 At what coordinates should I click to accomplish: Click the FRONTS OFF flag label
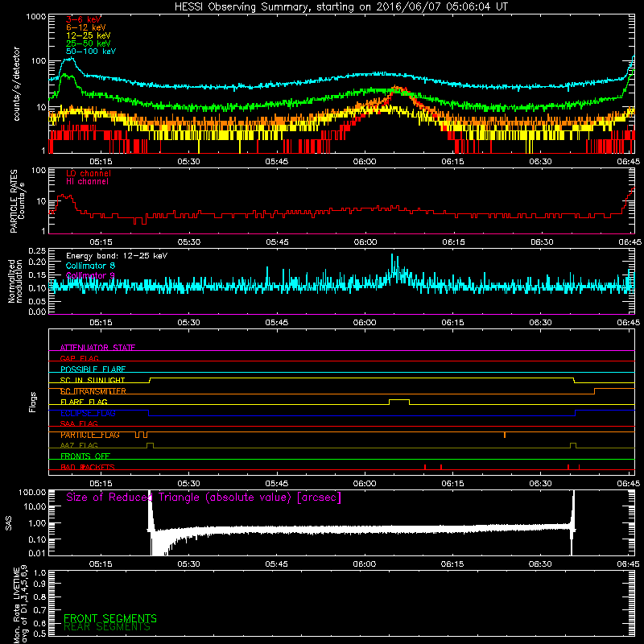click(x=85, y=456)
